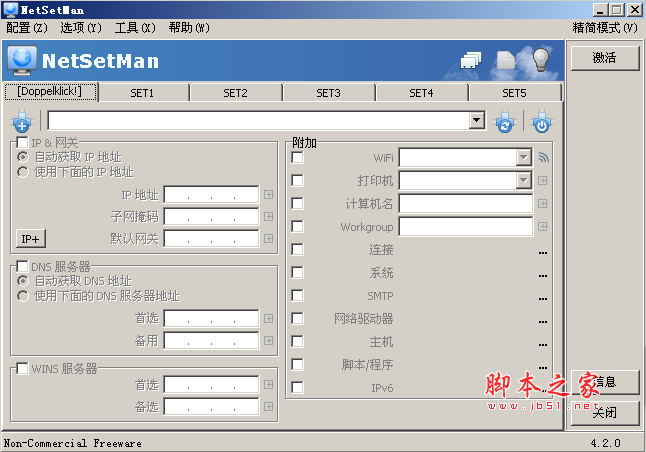This screenshot has height=452, width=646.
Task: Click the Workgroup input field
Action: click(x=466, y=227)
